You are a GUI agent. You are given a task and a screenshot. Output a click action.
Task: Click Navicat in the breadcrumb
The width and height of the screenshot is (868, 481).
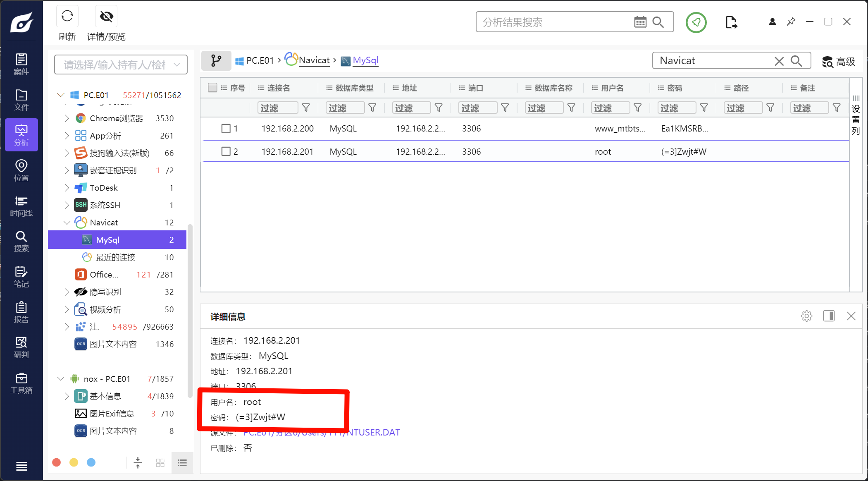point(308,60)
